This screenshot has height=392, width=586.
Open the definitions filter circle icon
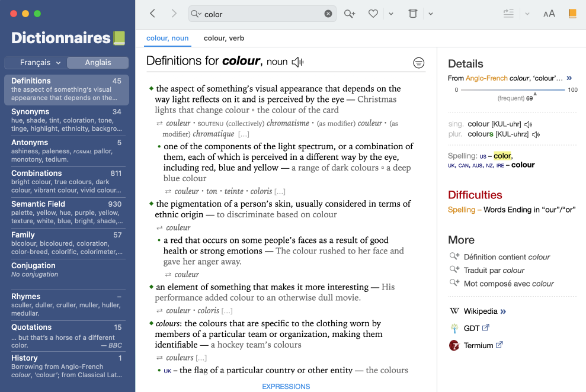point(418,63)
